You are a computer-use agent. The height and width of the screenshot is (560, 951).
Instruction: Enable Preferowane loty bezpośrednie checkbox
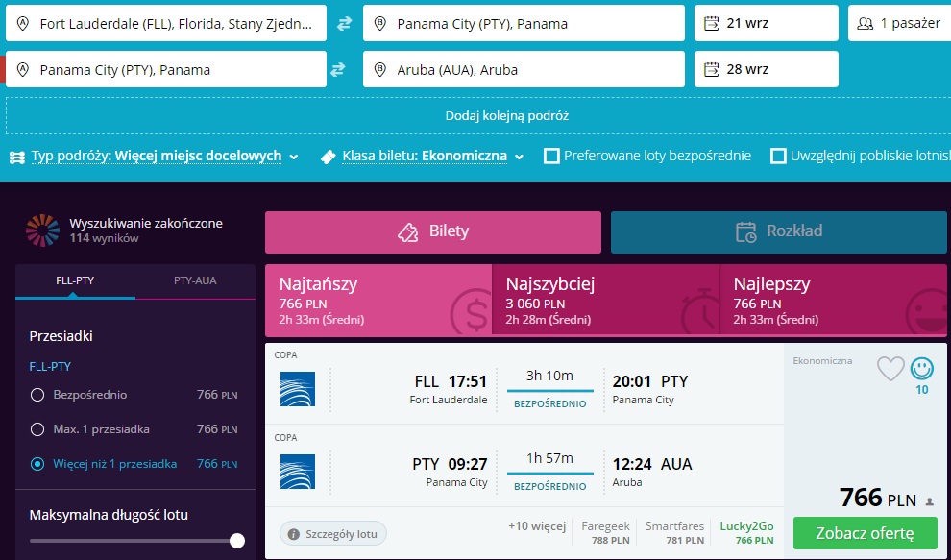(x=551, y=156)
